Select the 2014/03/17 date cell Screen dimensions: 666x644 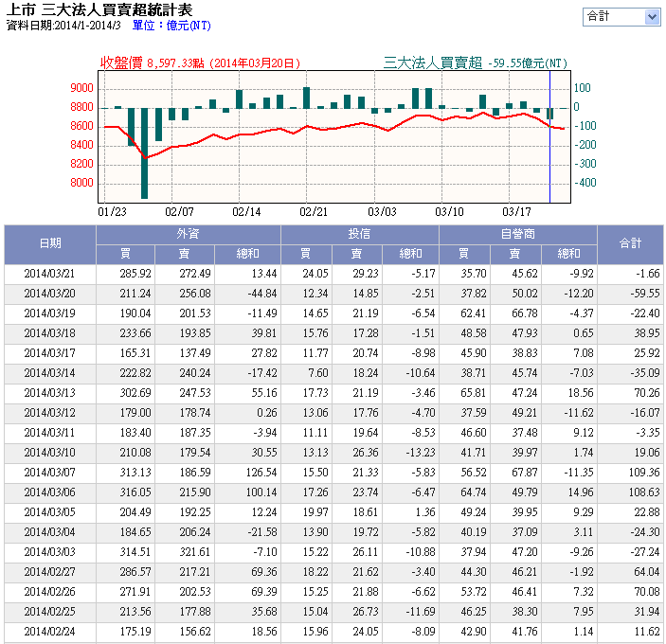49,353
